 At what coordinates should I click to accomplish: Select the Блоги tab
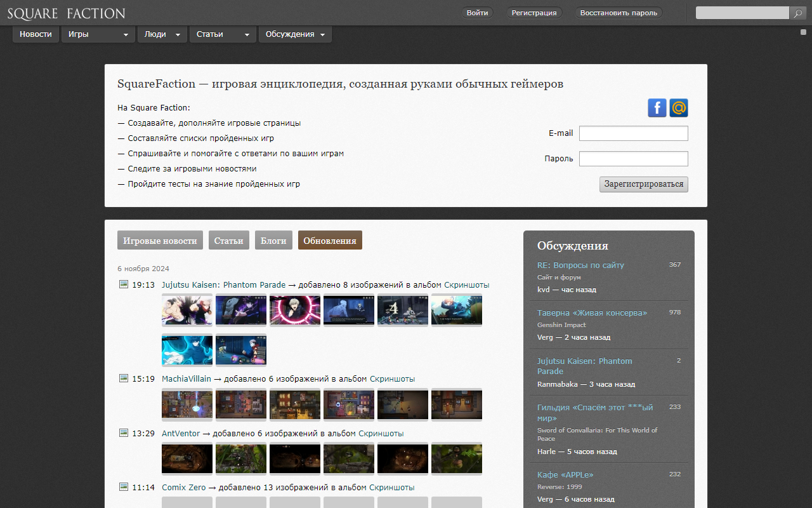[273, 241]
